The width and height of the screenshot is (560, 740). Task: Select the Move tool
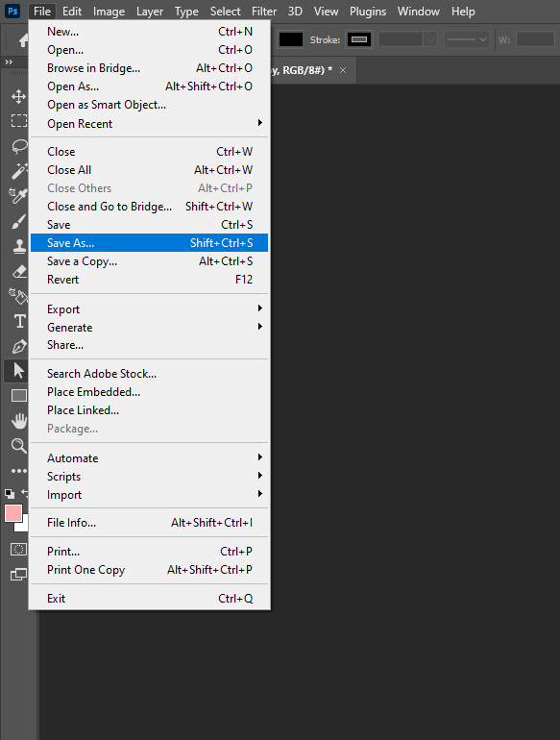pyautogui.click(x=19, y=96)
